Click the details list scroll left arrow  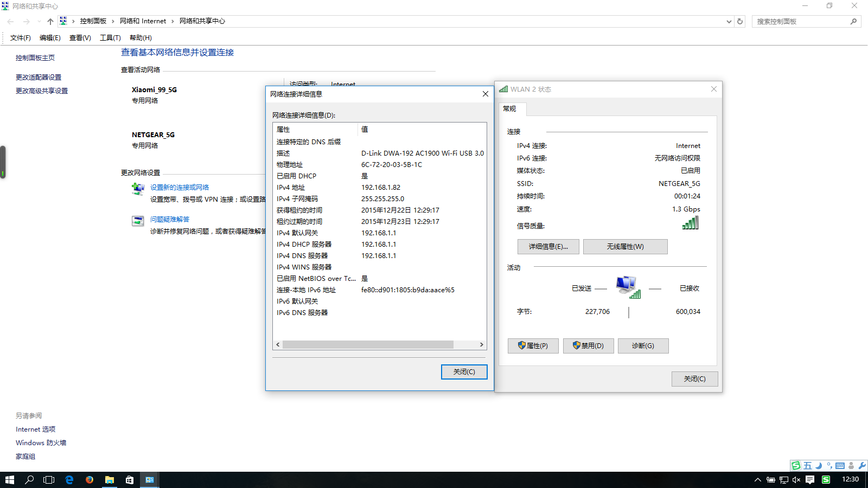(278, 345)
